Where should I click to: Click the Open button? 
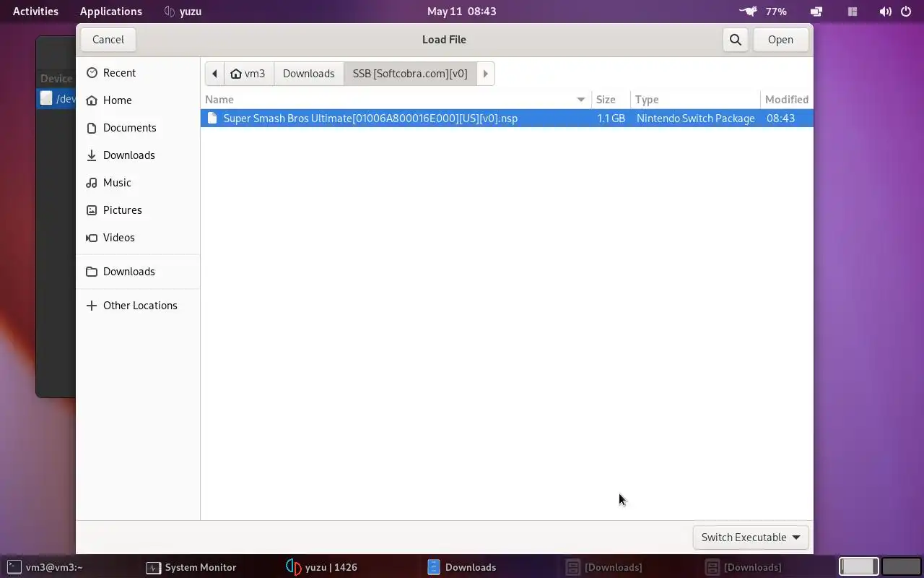(780, 40)
